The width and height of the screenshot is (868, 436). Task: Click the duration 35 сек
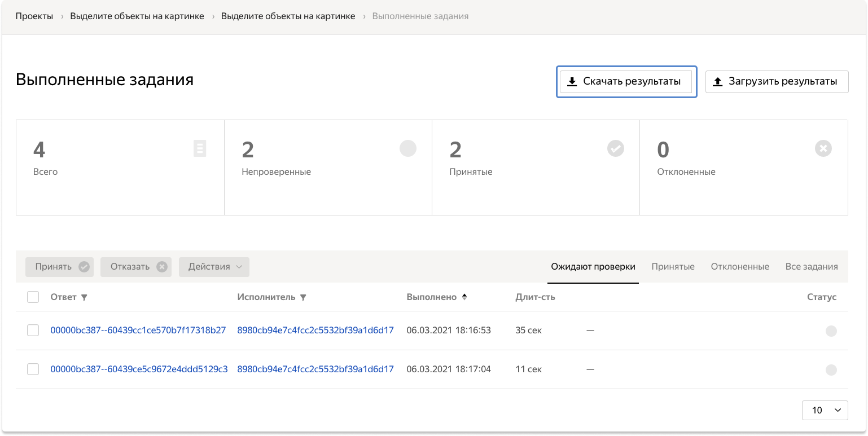pos(528,330)
